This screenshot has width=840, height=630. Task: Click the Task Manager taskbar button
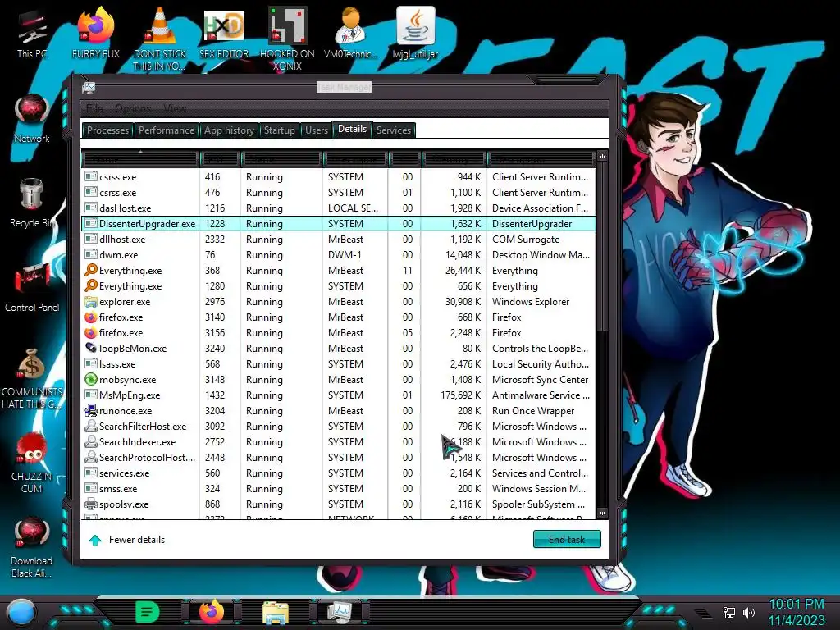(x=340, y=612)
